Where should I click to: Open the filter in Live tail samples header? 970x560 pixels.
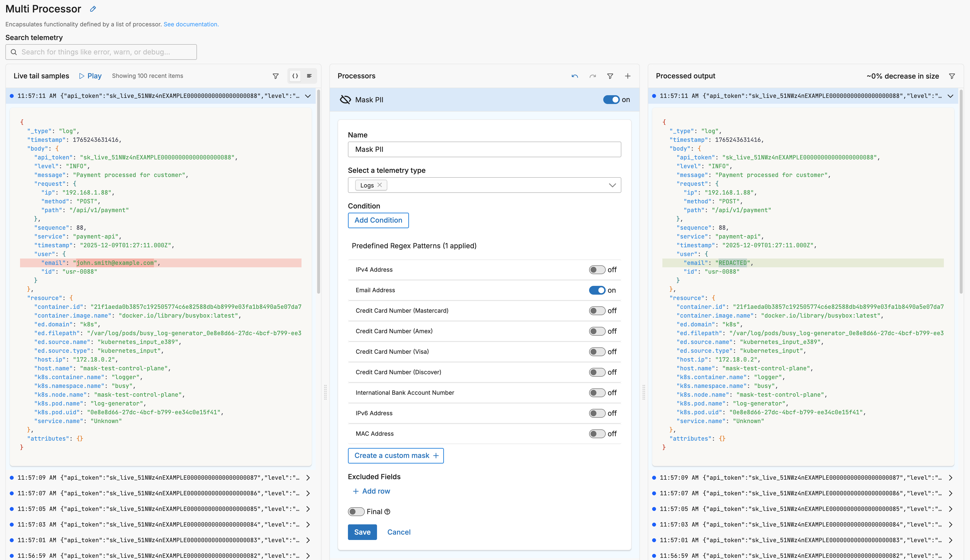(x=276, y=76)
